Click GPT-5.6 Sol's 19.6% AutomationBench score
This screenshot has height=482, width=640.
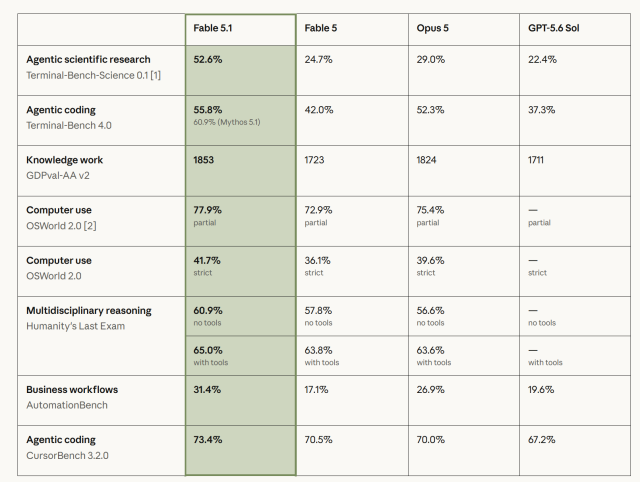tap(541, 390)
